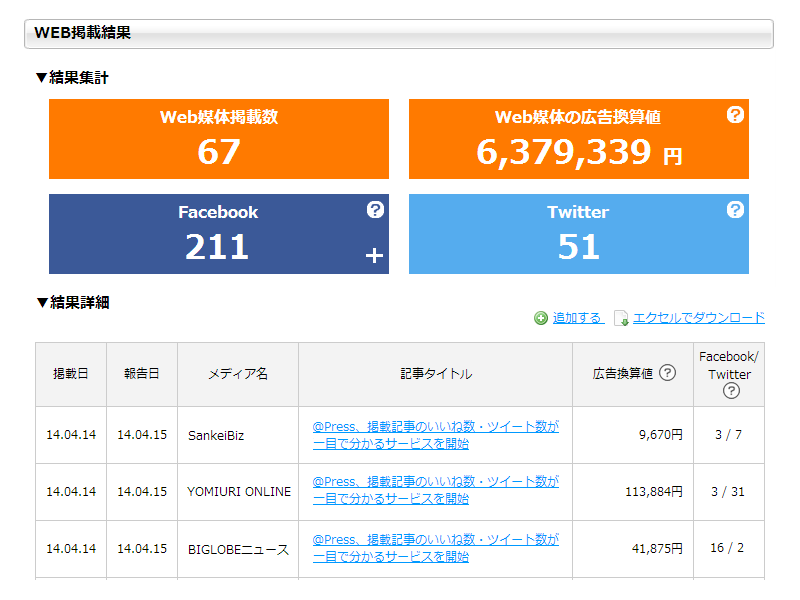Click help icon on Twitter card
This screenshot has height=600, width=800.
pos(735,210)
